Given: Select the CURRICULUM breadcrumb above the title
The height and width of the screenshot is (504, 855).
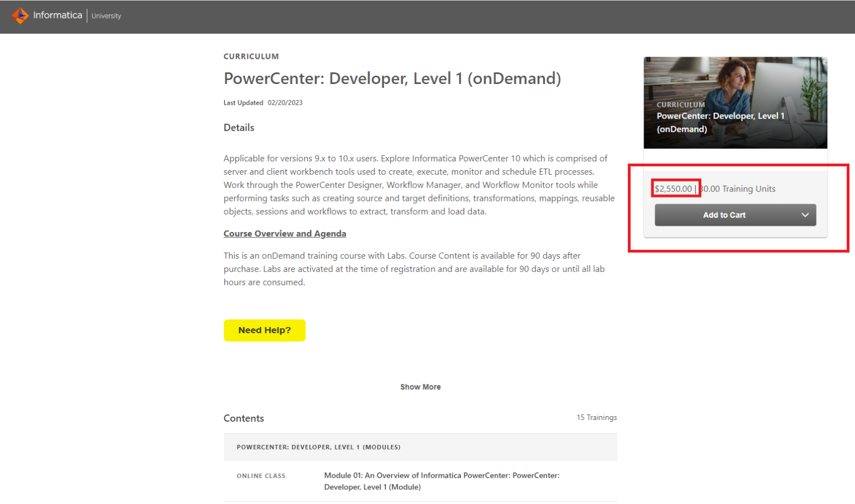Looking at the screenshot, I should point(251,56).
